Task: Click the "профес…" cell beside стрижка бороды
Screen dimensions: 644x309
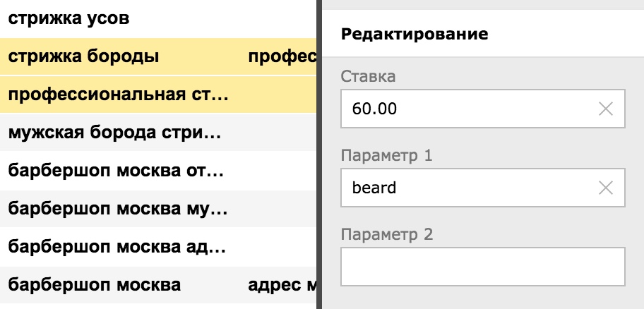Action: (x=282, y=56)
